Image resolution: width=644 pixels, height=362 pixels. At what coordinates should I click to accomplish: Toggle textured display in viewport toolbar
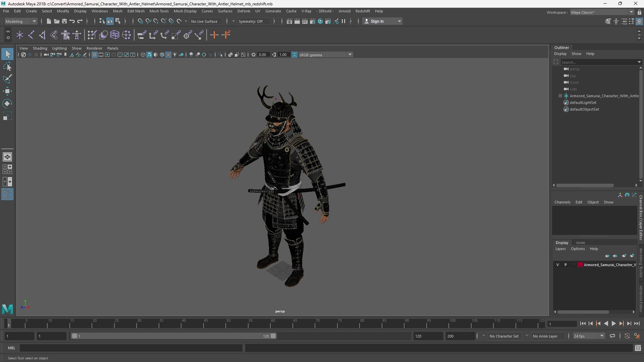168,55
